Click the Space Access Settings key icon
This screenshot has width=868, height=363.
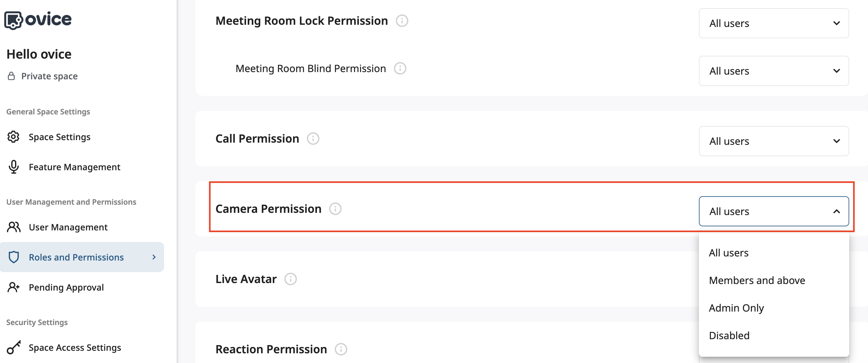[x=14, y=347]
